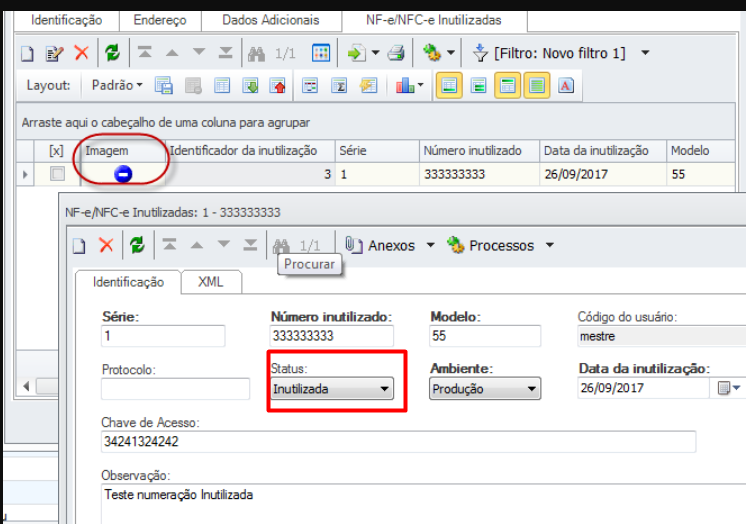Viewport: 746px width, 524px height.
Task: Click the new document icon in the detail toolbar
Action: tap(79, 246)
